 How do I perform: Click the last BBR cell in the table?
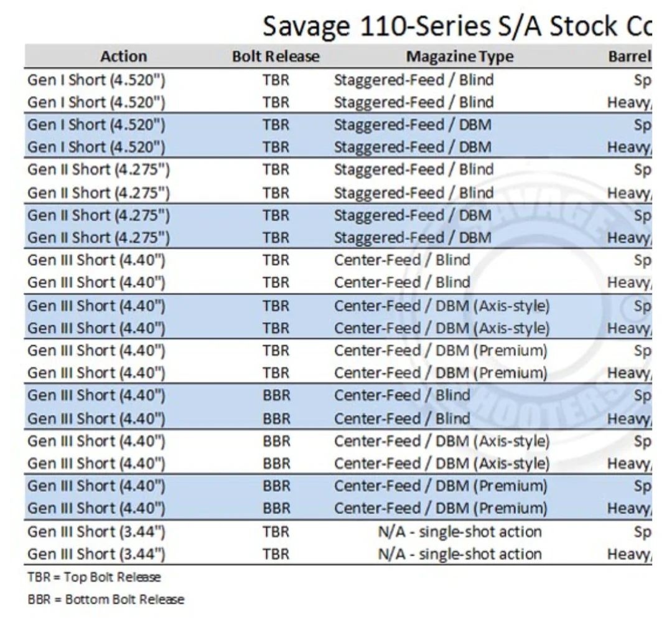[276, 509]
